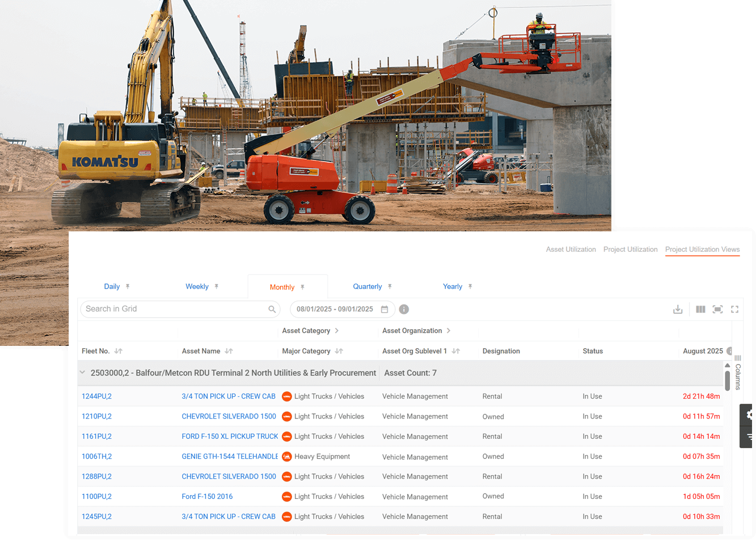
Task: Pin the Monthly tab
Action: click(303, 286)
